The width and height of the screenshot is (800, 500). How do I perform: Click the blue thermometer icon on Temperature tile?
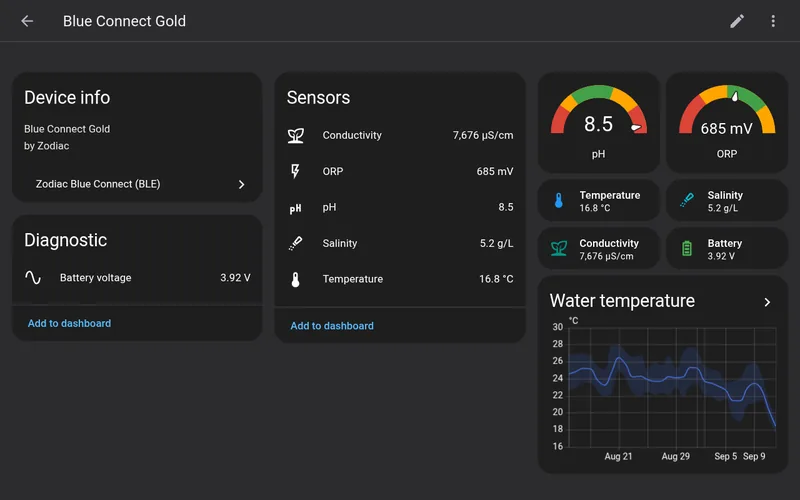tap(559, 201)
